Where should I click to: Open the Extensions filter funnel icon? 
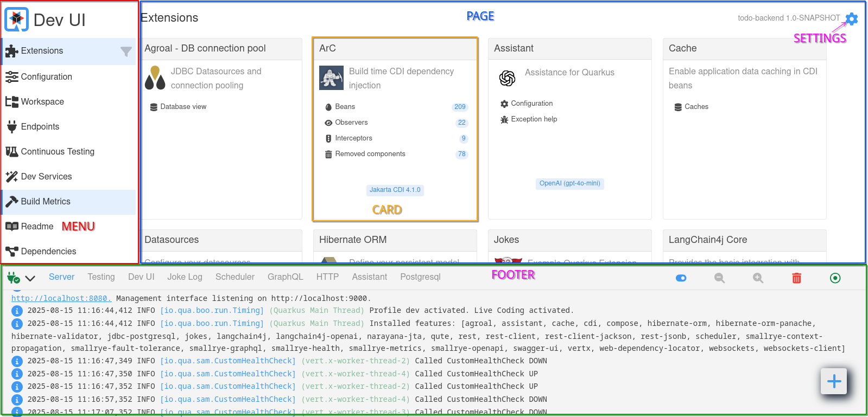(126, 52)
